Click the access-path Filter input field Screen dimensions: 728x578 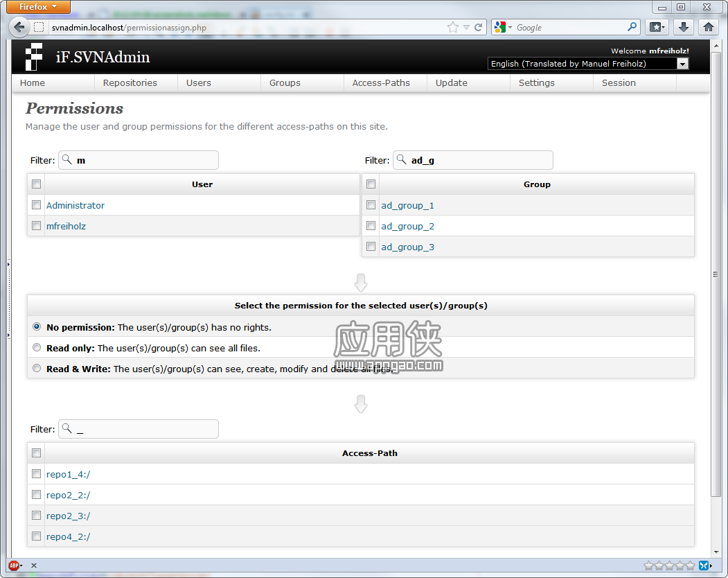[139, 429]
